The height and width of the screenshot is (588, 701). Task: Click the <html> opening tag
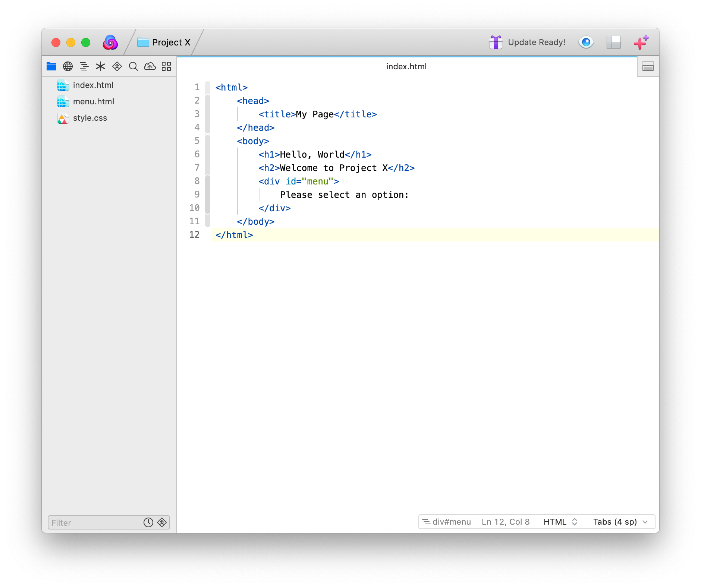pyautogui.click(x=232, y=87)
